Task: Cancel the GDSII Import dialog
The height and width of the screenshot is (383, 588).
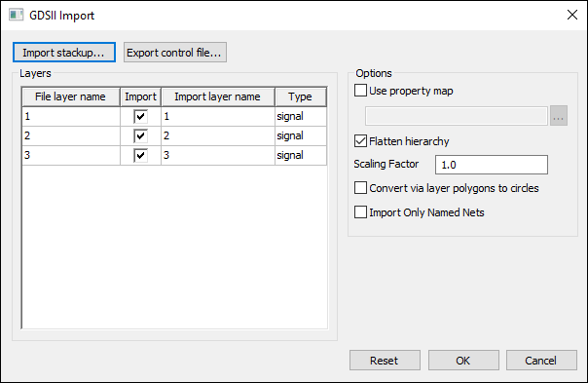Action: point(541,361)
